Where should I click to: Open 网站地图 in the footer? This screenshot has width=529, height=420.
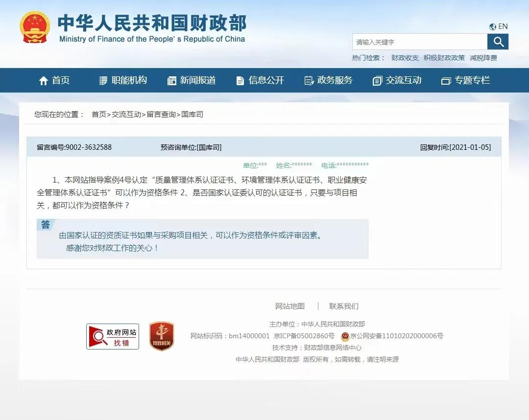coord(290,306)
